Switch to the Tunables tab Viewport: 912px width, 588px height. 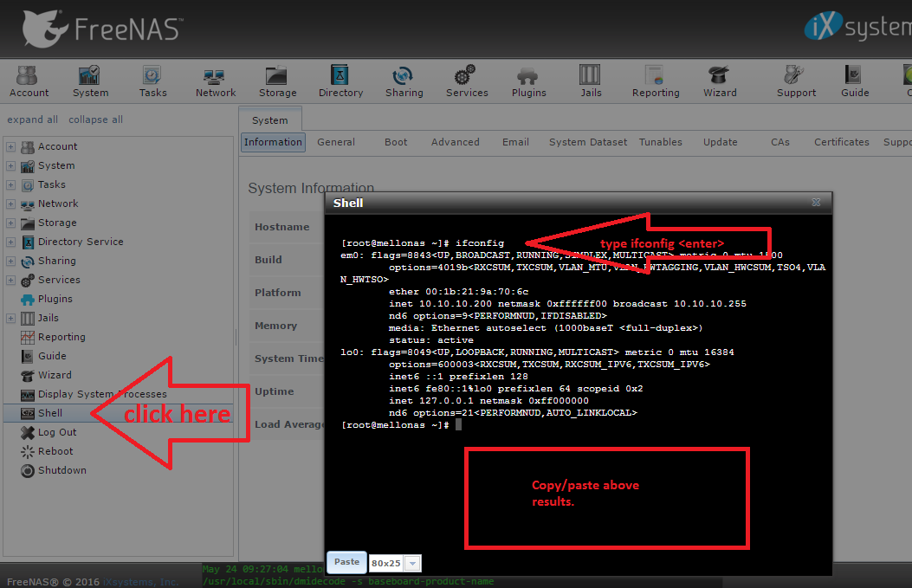[660, 142]
